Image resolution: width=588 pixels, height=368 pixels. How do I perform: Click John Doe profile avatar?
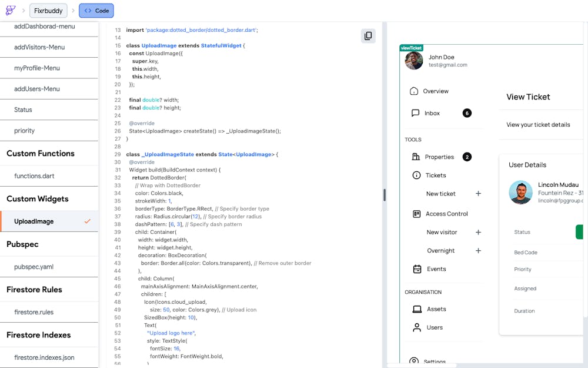tap(414, 61)
